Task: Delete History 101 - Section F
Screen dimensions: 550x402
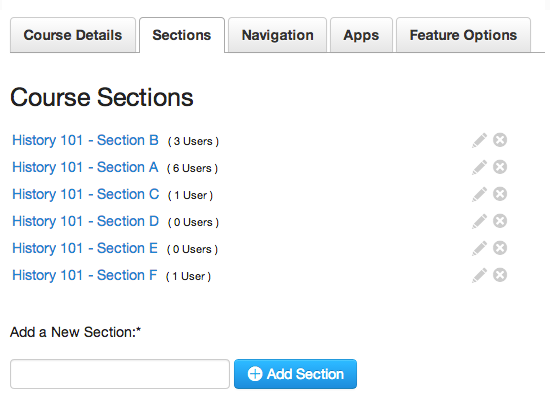Action: pos(500,275)
